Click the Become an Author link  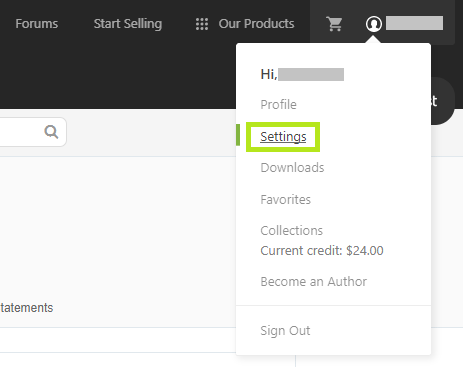314,281
